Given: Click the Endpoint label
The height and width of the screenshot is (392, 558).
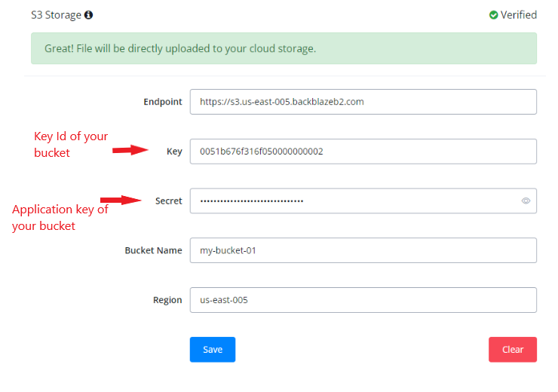Looking at the screenshot, I should point(163,102).
